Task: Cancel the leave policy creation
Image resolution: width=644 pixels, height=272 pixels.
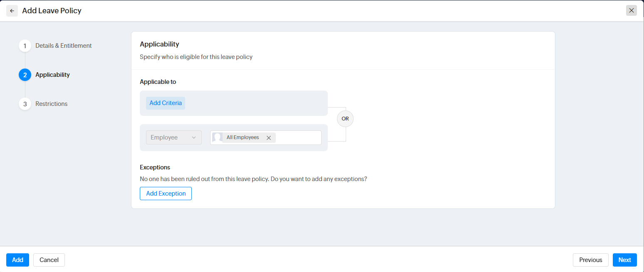Action: (49, 260)
